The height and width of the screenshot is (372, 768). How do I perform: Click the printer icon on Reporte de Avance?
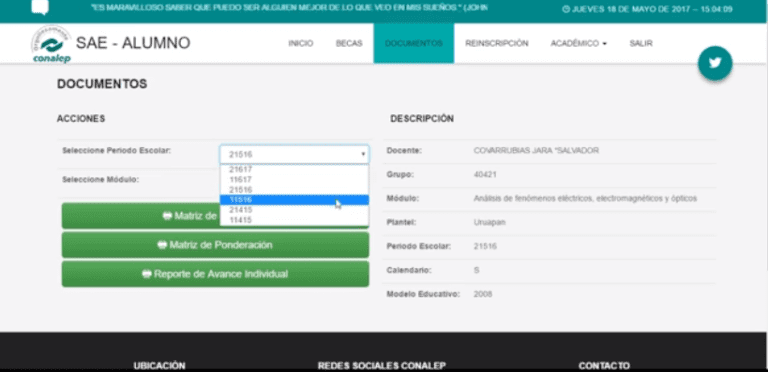pos(146,274)
